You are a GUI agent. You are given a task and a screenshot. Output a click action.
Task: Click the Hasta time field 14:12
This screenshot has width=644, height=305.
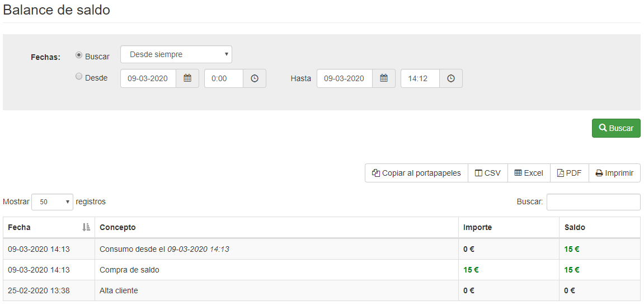tap(420, 79)
